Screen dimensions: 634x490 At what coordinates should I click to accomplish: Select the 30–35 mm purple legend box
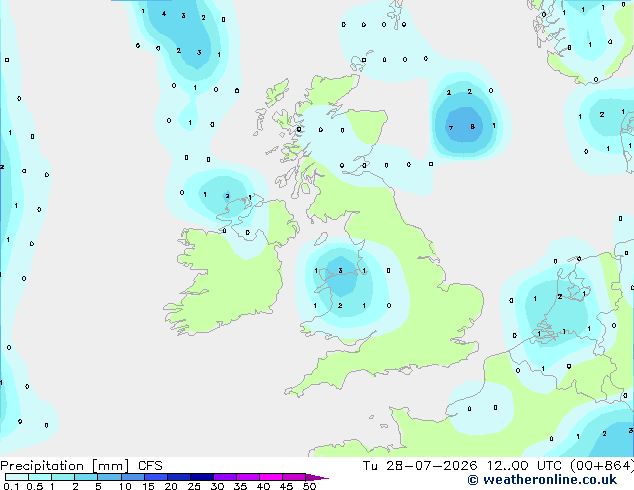point(224,477)
